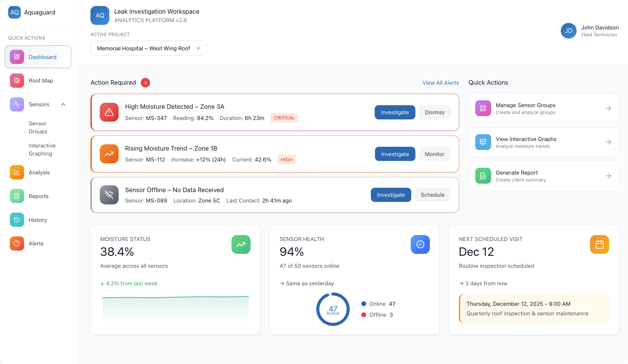This screenshot has width=628, height=364.
Task: Select Sensor Groups in sidebar
Action: click(x=38, y=127)
